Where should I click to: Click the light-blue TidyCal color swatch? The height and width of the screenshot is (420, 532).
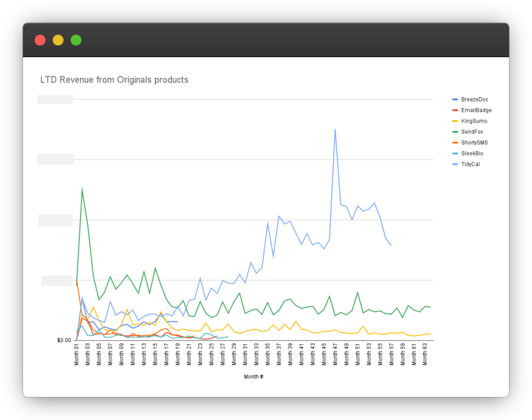click(x=455, y=164)
